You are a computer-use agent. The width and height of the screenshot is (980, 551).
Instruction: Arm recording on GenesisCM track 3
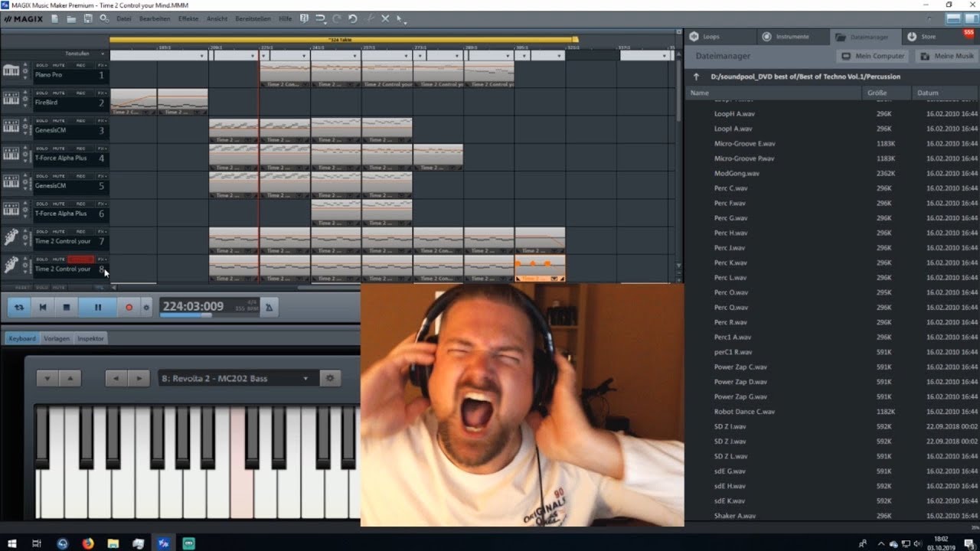point(80,121)
